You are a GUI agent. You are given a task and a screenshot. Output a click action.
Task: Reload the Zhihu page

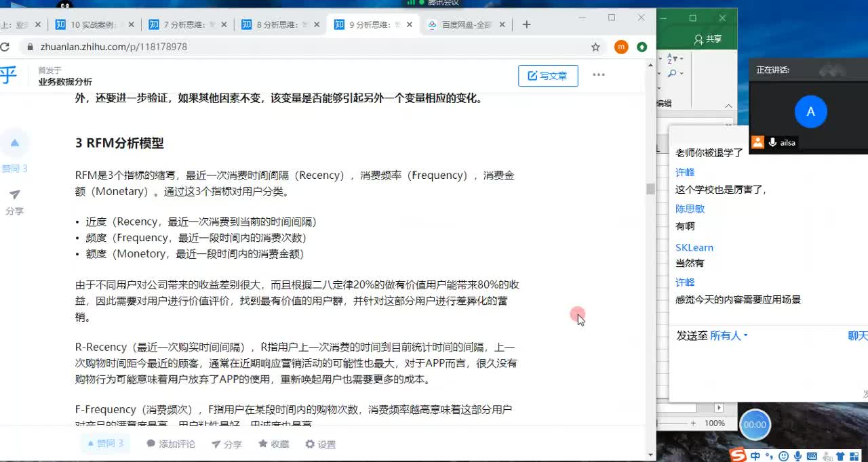(4, 47)
